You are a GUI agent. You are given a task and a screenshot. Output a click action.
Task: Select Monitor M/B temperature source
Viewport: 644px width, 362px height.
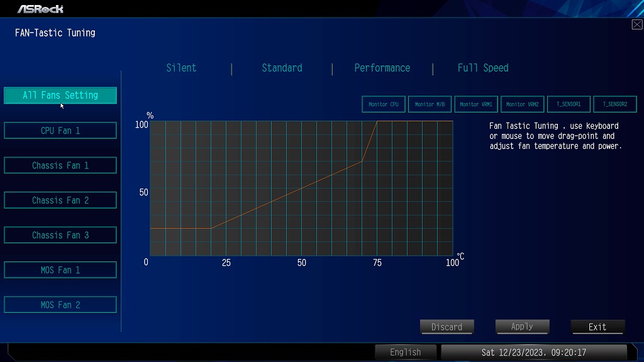(x=430, y=104)
